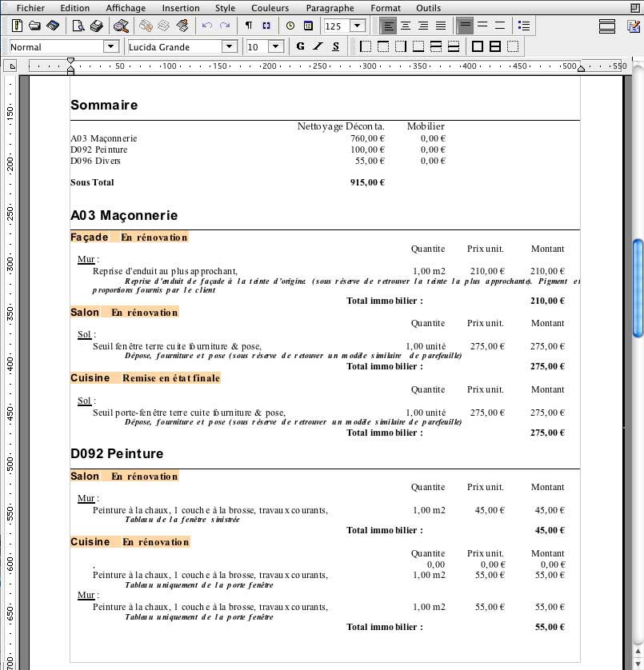Image resolution: width=644 pixels, height=670 pixels.
Task: Print the document with the printer icon
Action: [96, 26]
